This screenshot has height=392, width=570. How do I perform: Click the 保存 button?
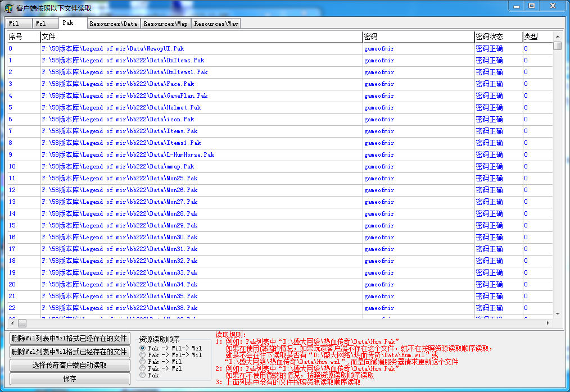(70, 379)
